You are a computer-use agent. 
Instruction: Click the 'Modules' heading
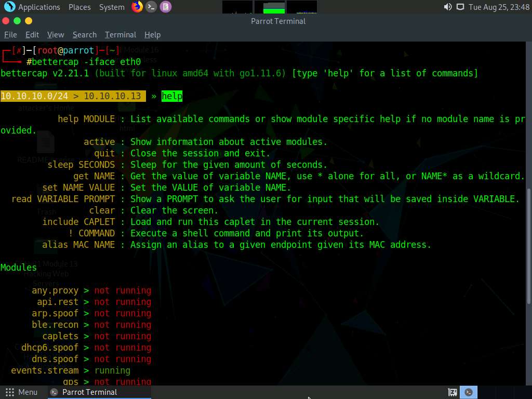tap(18, 268)
